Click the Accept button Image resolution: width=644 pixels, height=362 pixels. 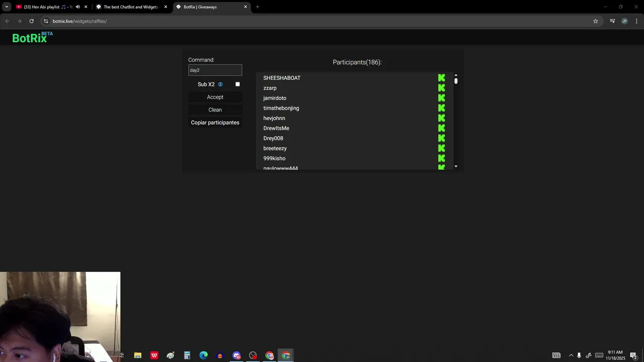point(215,97)
